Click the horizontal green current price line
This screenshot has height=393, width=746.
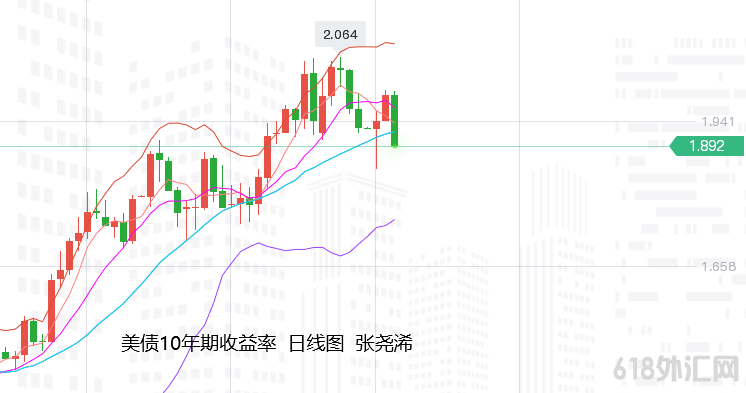coord(333,146)
